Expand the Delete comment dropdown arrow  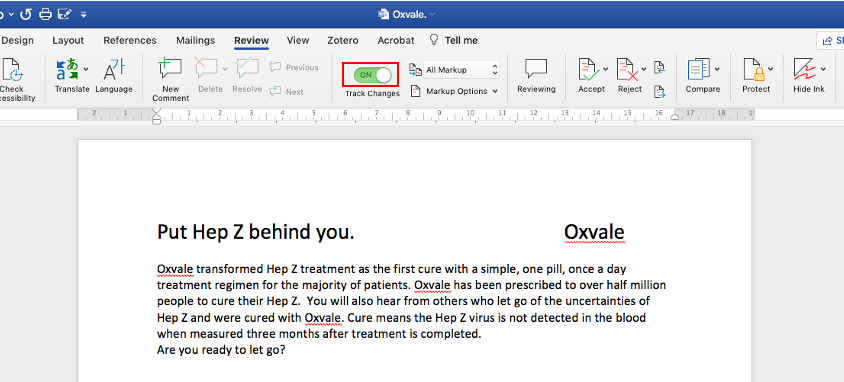(224, 69)
